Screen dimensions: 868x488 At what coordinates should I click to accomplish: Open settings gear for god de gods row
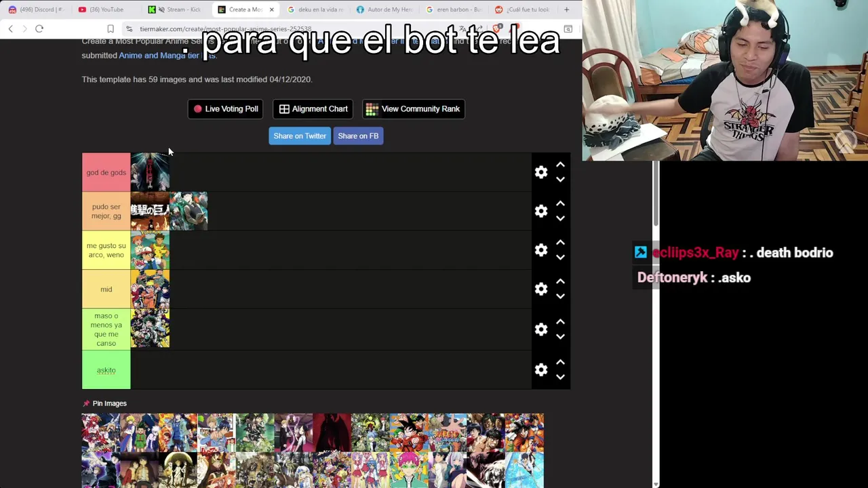click(x=541, y=172)
